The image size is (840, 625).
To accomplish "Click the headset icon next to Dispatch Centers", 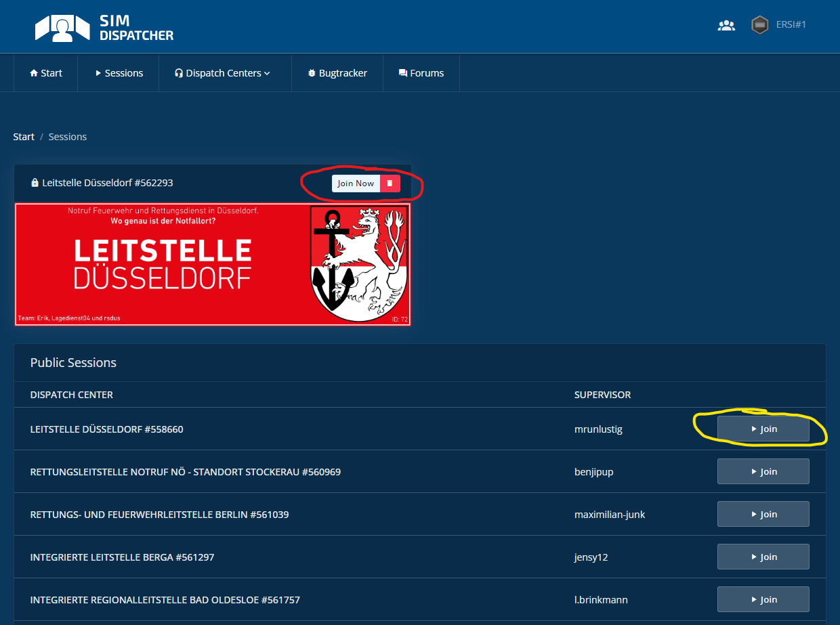I will [x=179, y=73].
